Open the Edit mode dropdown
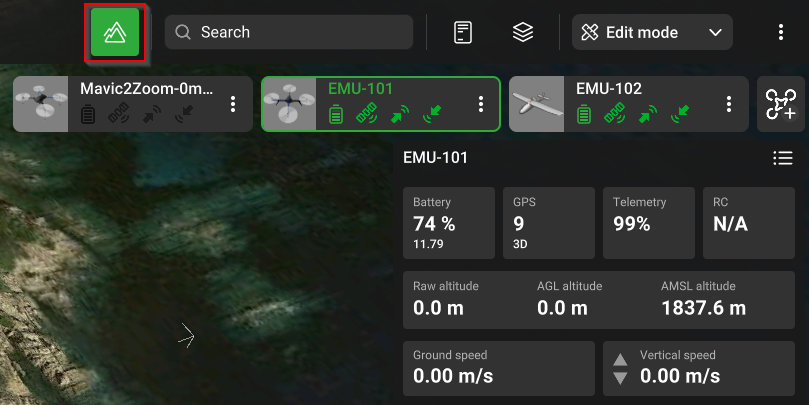This screenshot has width=809, height=405. pos(652,32)
